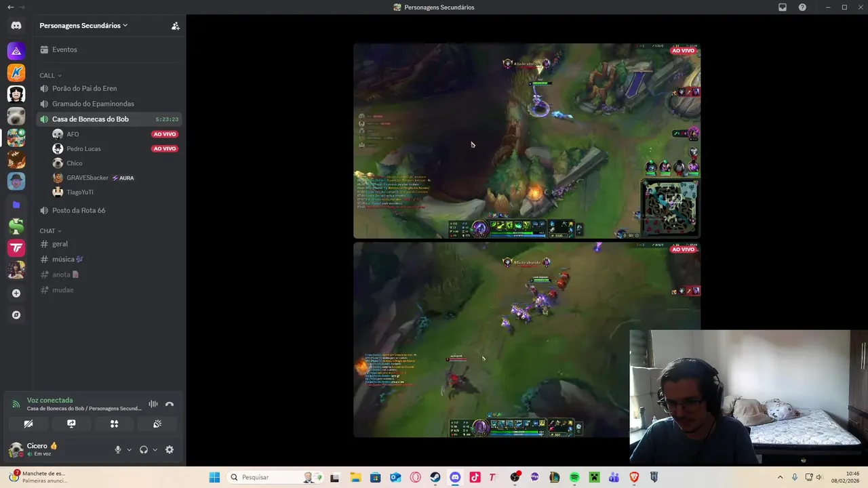Screen dimensions: 868x488
Task: Open the help icon in title bar
Action: [x=802, y=7]
